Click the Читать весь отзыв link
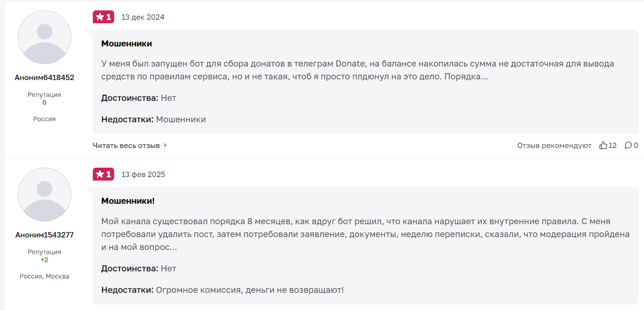 [x=126, y=145]
